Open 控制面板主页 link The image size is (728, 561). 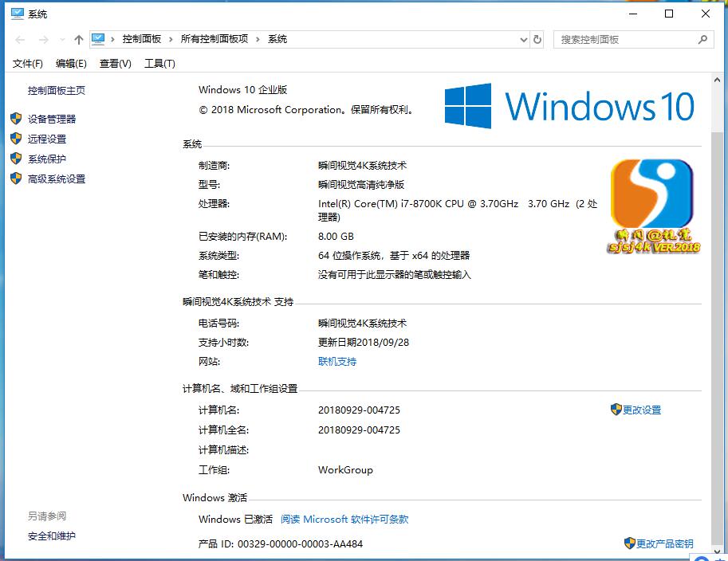pyautogui.click(x=56, y=91)
